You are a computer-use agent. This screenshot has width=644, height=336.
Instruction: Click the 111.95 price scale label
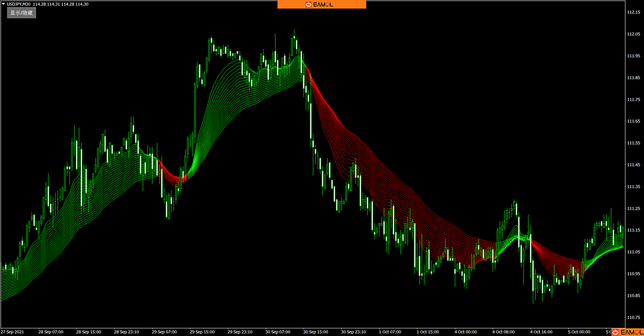(x=633, y=56)
